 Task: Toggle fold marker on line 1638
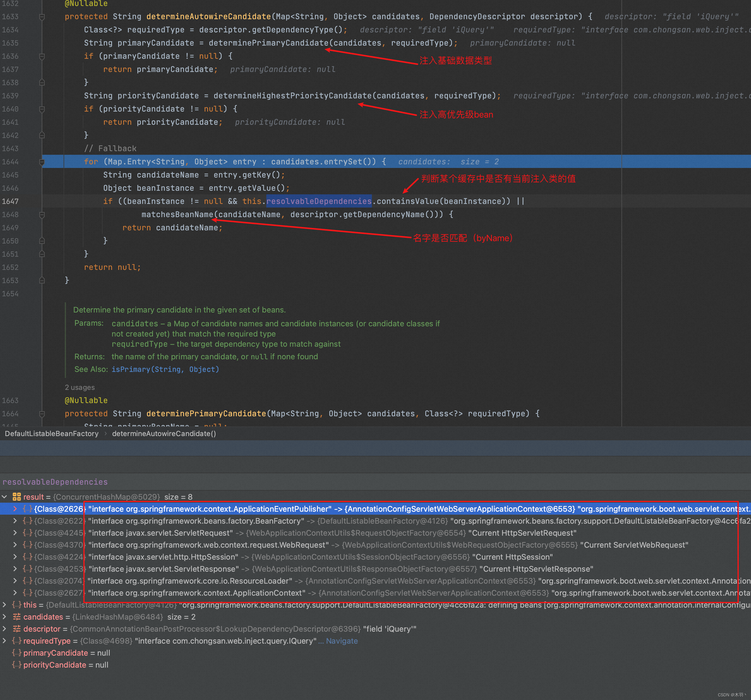(x=42, y=82)
